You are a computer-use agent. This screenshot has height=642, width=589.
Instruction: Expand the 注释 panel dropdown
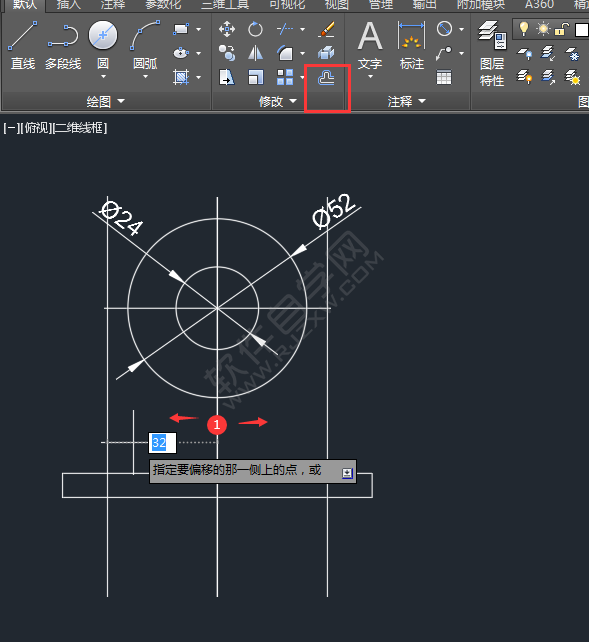[x=407, y=101]
